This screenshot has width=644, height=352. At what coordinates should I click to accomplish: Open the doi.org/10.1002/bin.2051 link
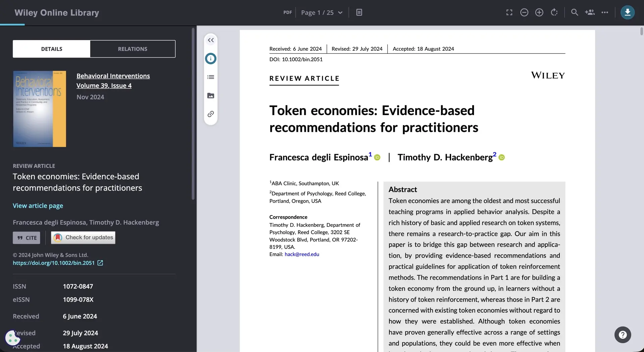[x=54, y=263]
